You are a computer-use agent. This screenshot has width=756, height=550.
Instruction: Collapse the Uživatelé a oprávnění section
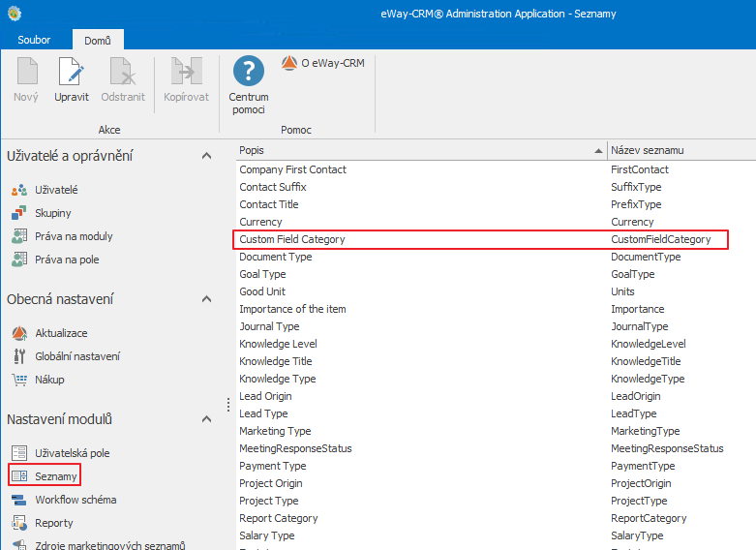pyautogui.click(x=206, y=156)
